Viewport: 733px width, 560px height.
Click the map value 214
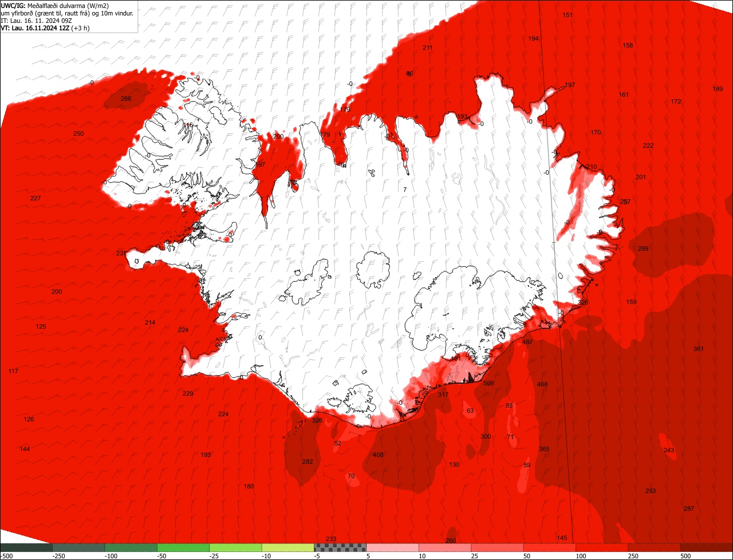click(x=150, y=323)
